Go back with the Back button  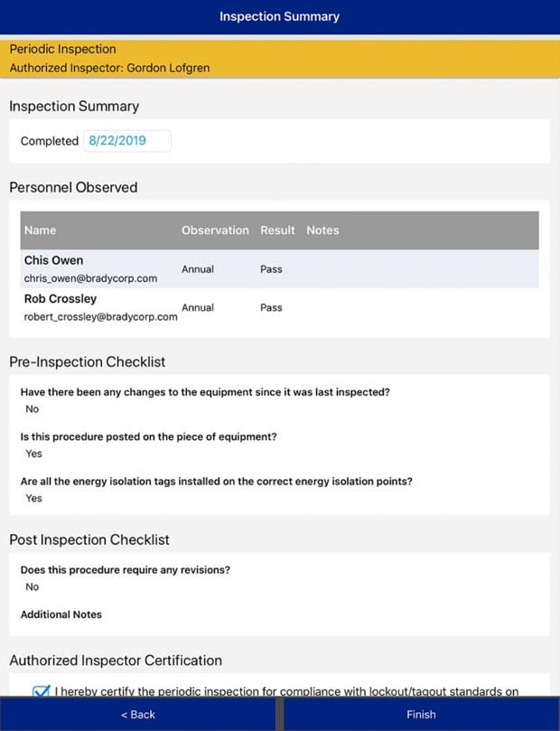[138, 714]
